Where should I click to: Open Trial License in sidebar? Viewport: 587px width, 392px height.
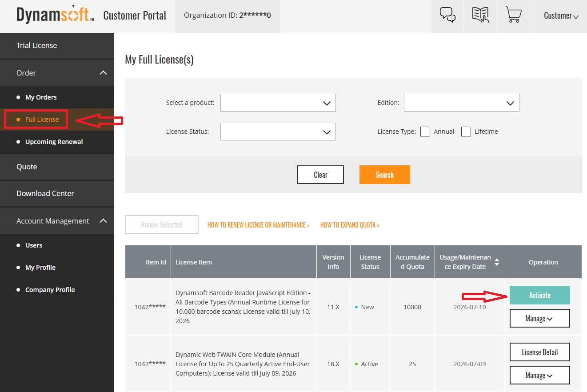tap(37, 45)
